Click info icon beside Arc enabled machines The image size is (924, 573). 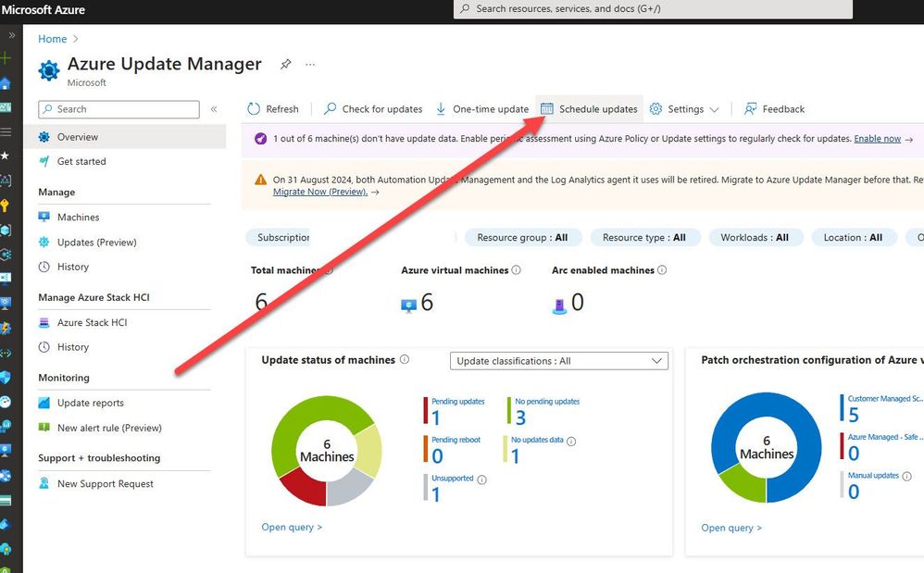pyautogui.click(x=662, y=269)
